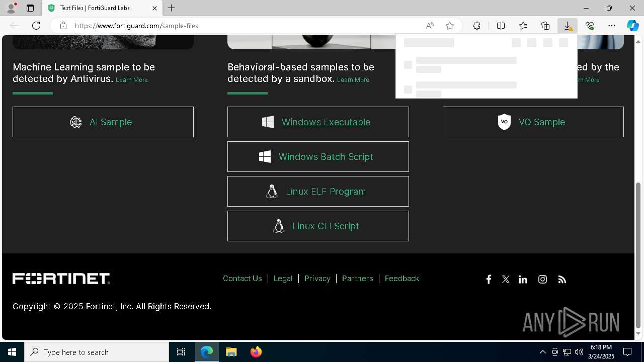This screenshot has height=362, width=644.
Task: Open Learn More under Machine Learning sample
Action: (132, 80)
